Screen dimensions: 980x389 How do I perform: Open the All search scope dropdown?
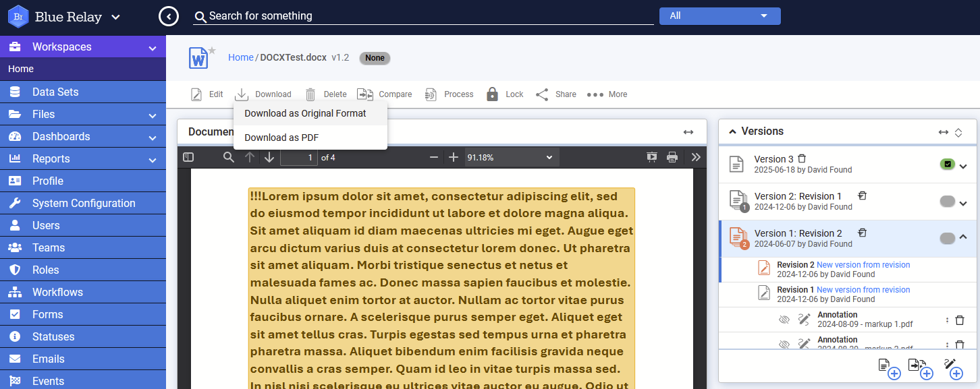point(719,16)
